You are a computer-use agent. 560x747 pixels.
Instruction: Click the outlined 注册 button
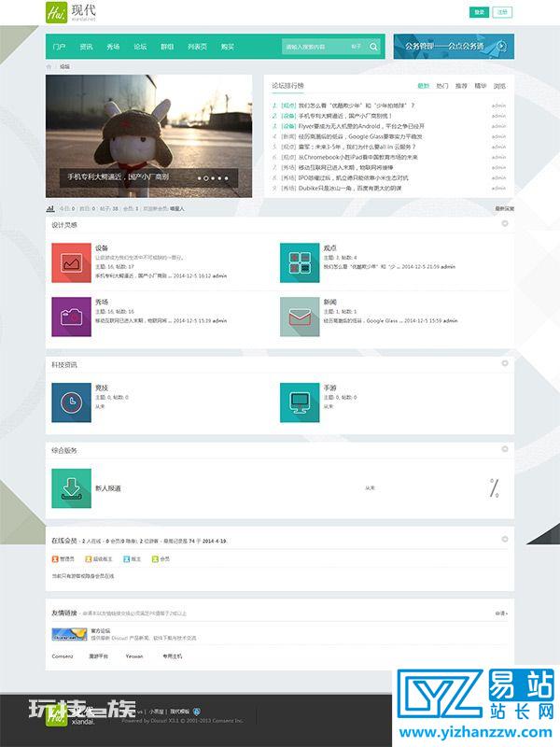pos(502,12)
